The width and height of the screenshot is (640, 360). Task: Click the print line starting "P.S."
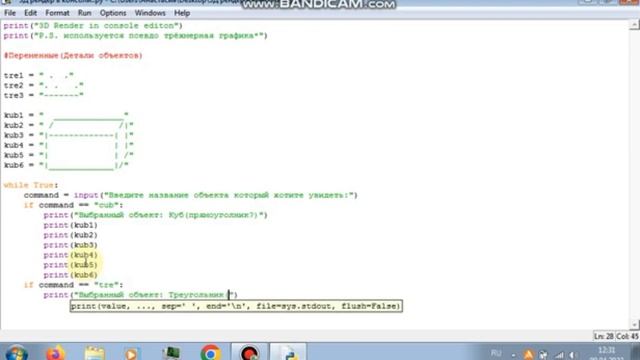click(x=136, y=36)
